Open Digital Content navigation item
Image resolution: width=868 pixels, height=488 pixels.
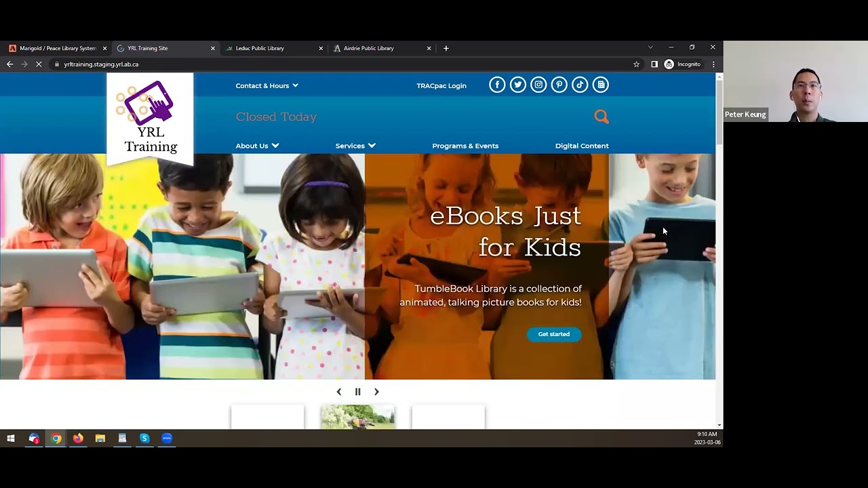click(x=582, y=146)
